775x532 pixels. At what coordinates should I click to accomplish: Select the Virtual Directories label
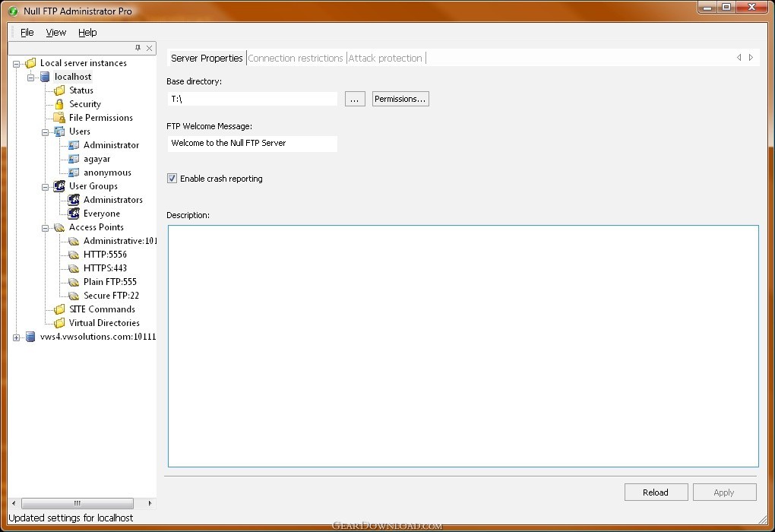coord(104,323)
